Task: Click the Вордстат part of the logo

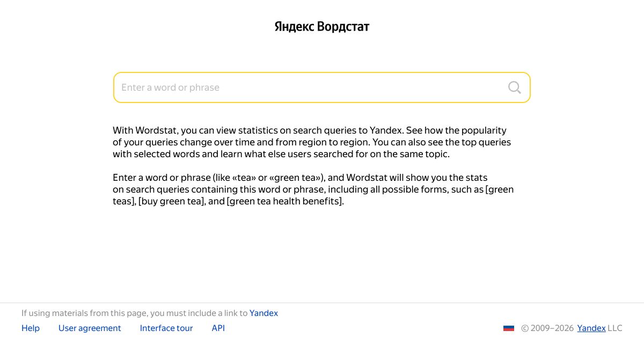Action: point(343,26)
